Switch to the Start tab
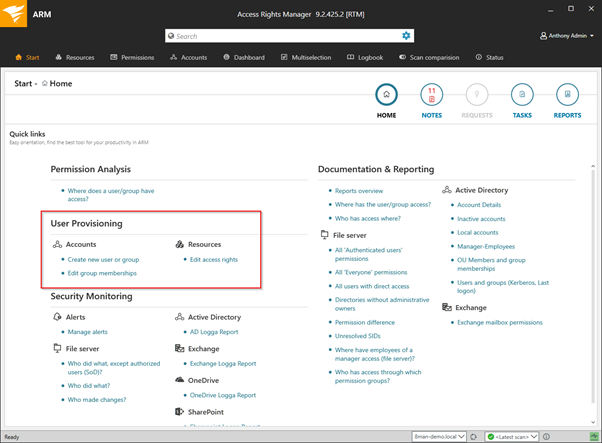The width and height of the screenshot is (602, 443). (27, 57)
